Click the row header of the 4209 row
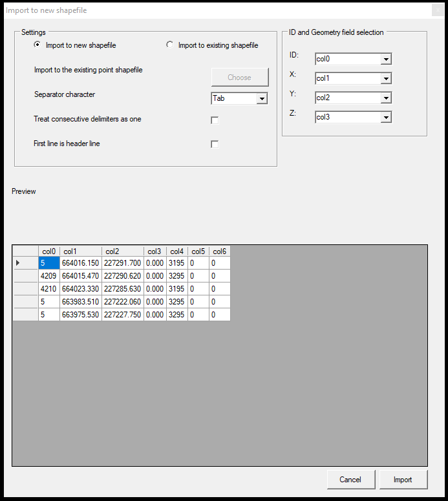 click(25, 276)
